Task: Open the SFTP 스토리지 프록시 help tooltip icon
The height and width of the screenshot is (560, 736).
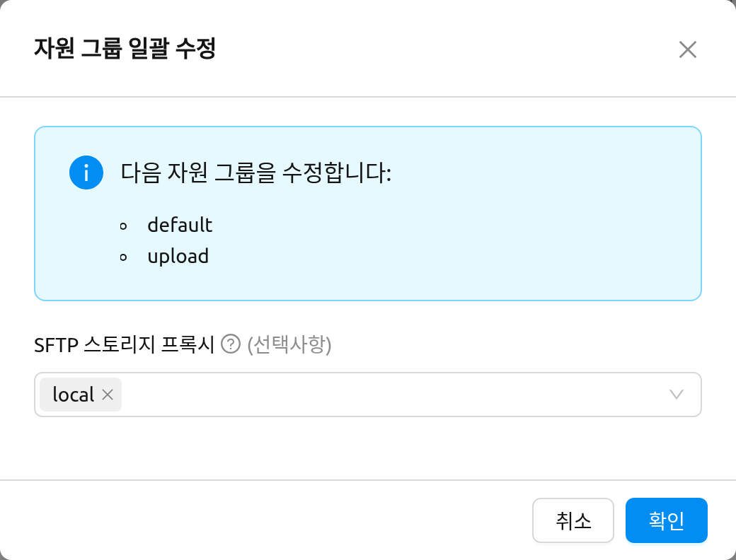Action: (x=231, y=344)
